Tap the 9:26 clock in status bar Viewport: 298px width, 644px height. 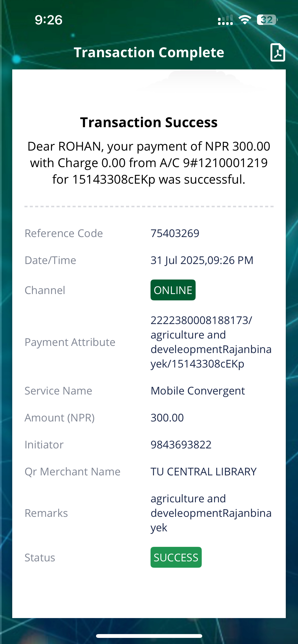48,20
